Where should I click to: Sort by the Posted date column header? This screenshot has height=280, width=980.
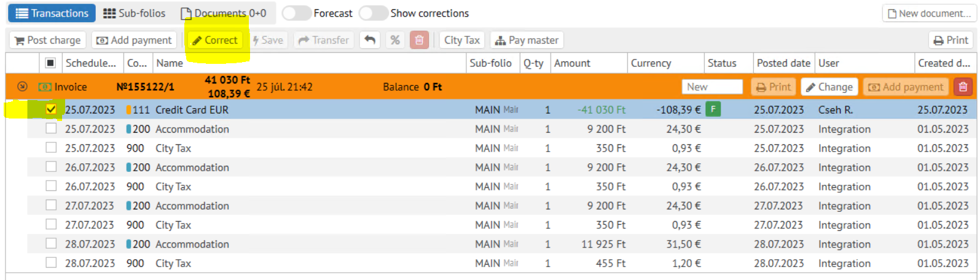[x=783, y=63]
